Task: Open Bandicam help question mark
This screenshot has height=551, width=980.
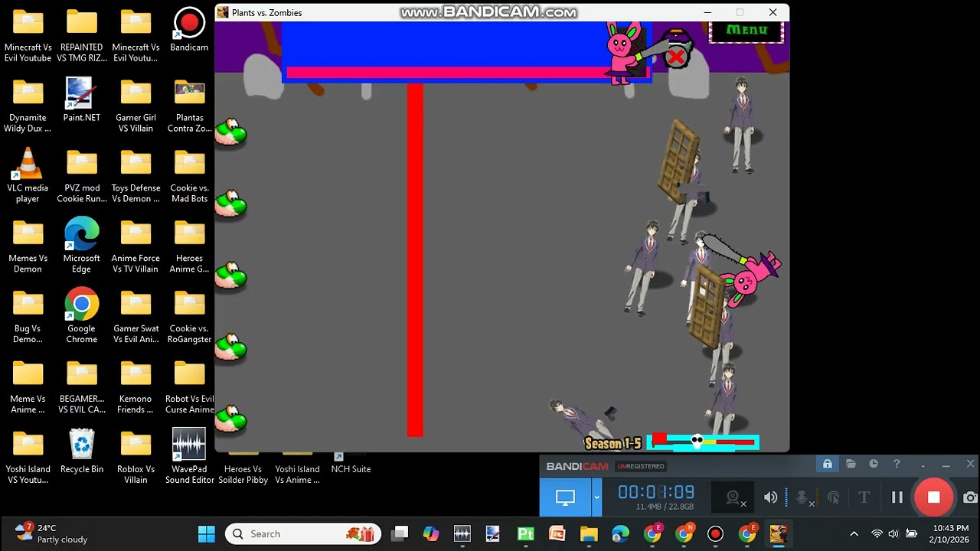Action: coord(897,464)
